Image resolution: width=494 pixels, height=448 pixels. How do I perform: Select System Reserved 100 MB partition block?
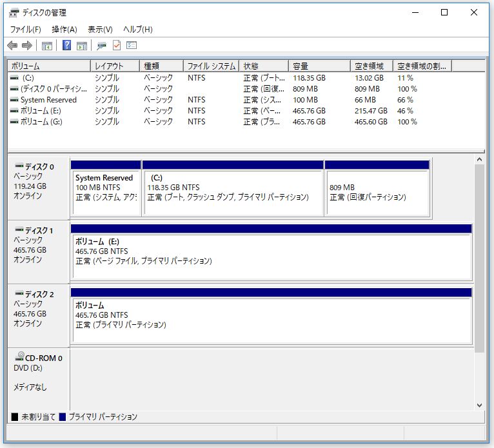point(106,188)
